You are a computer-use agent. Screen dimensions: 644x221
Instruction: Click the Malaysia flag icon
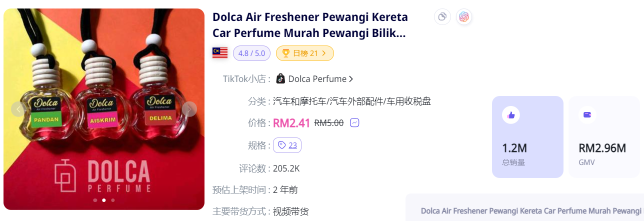220,53
